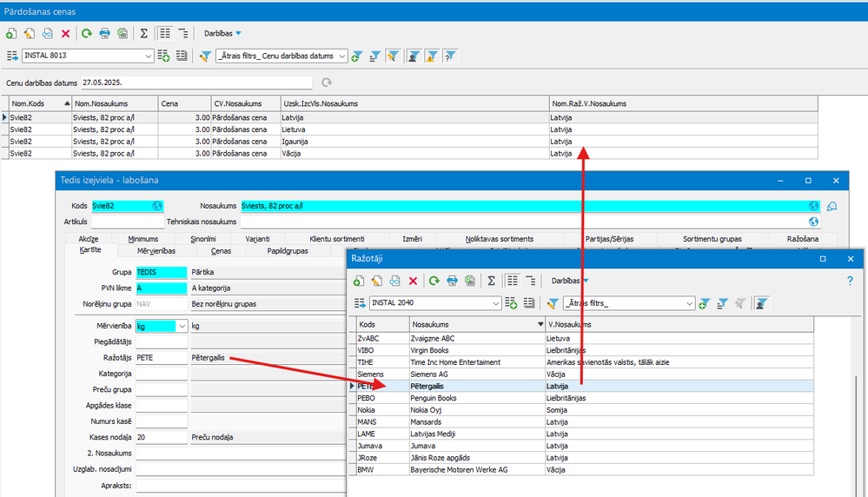The width and height of the screenshot is (868, 497).
Task: Select the Siemens AG row in Ražotāji
Action: (582, 374)
